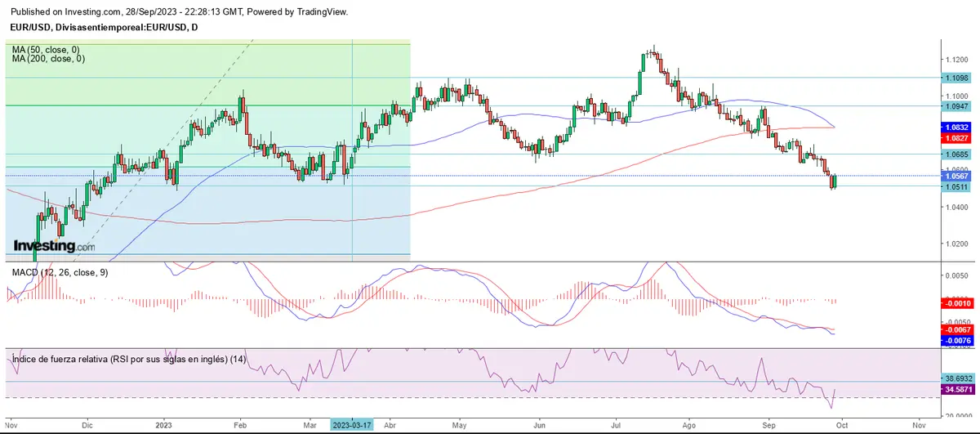
Task: Click the purple 34.5871 RSI value tag
Action: point(955,390)
